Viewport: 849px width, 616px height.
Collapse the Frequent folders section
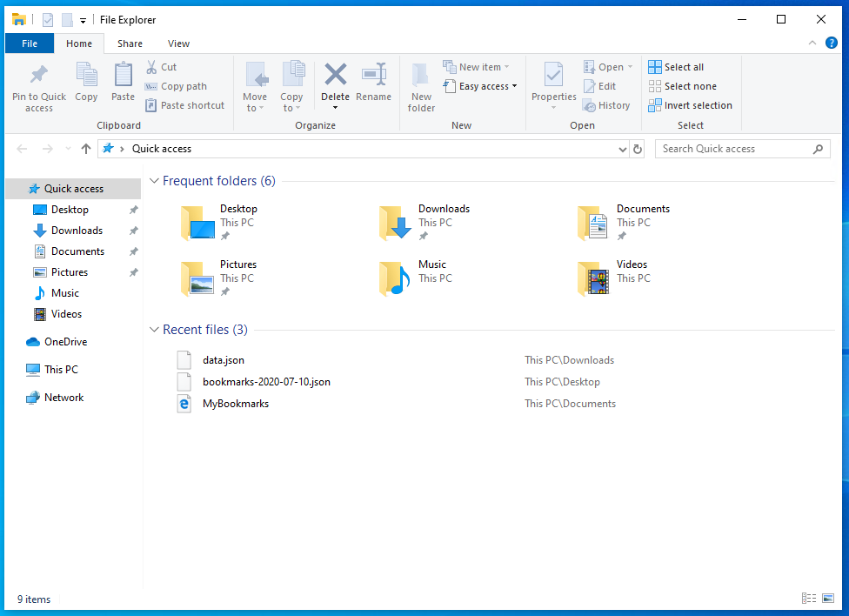pyautogui.click(x=154, y=181)
